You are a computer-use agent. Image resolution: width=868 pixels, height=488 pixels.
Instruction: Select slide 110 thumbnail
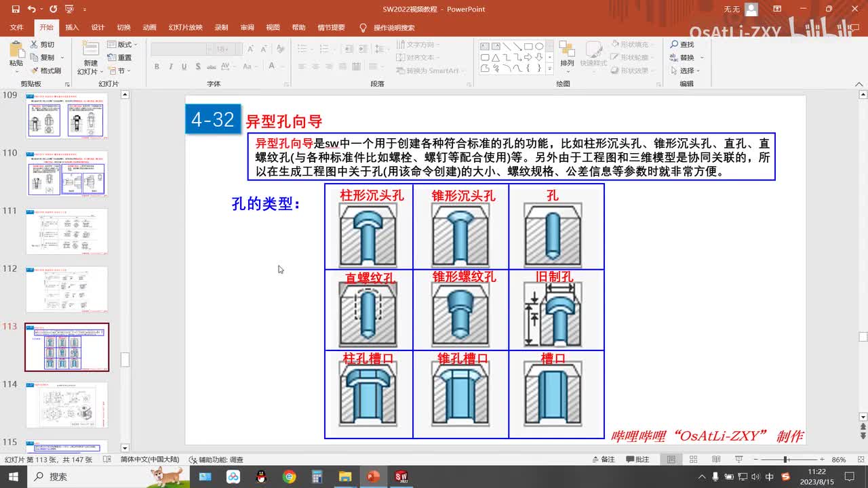tap(66, 174)
